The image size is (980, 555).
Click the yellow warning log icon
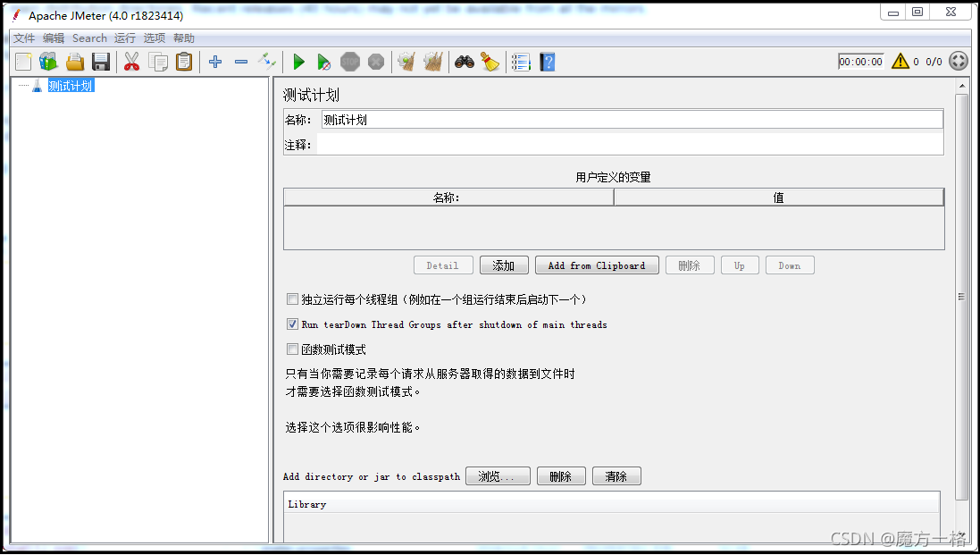tap(900, 62)
